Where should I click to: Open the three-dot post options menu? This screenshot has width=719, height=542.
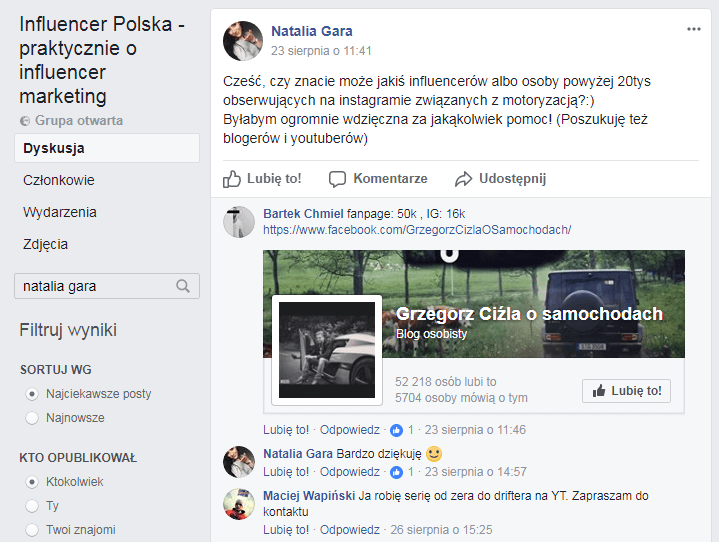click(x=694, y=30)
